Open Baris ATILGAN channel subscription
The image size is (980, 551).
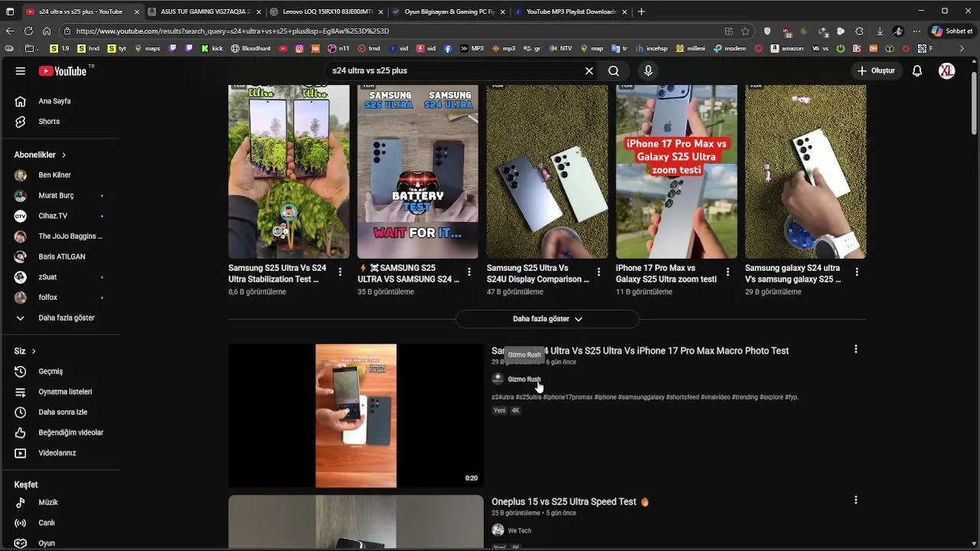[x=61, y=257]
